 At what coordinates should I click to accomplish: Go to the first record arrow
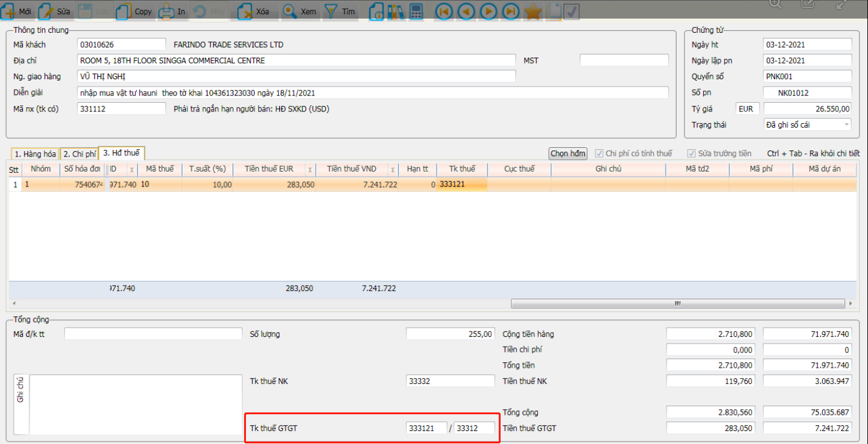coord(444,11)
